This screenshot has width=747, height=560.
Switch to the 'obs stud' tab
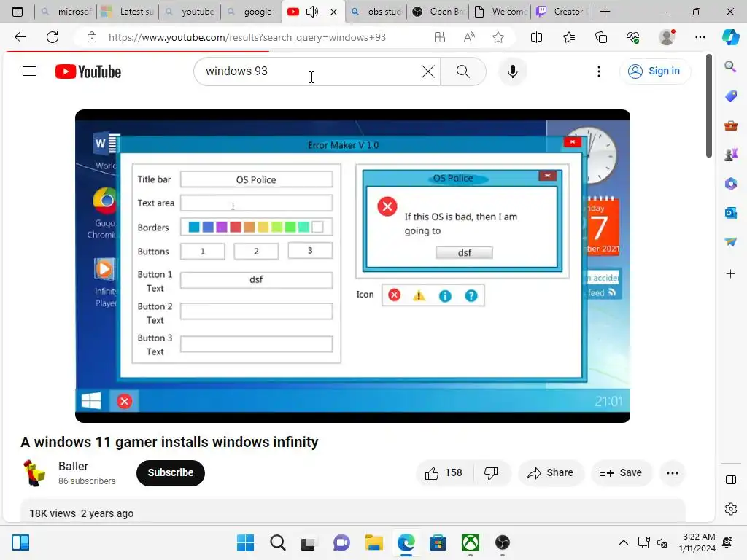point(376,12)
